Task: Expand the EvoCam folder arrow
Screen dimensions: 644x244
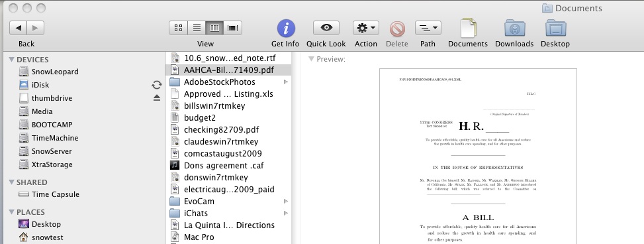Action: coord(286,201)
